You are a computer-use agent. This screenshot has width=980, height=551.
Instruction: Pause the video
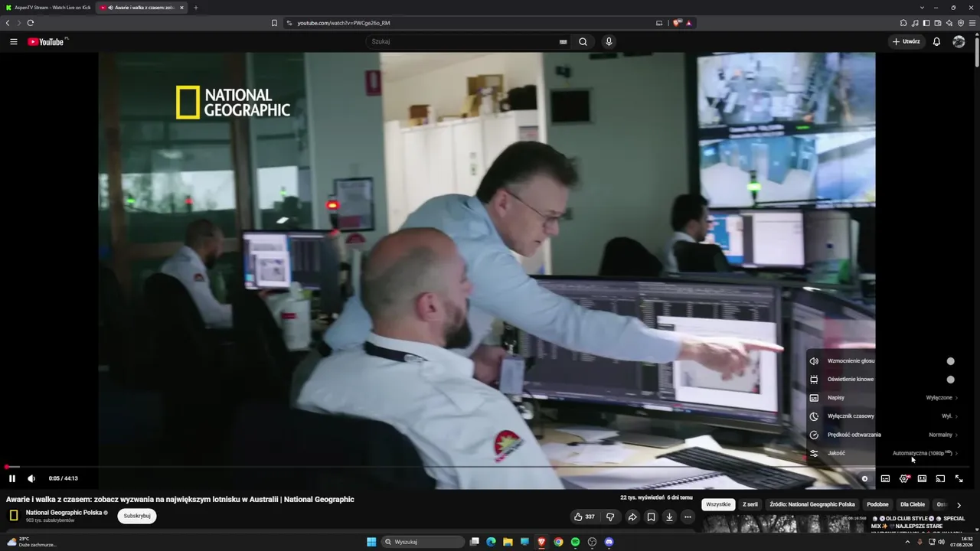point(12,479)
